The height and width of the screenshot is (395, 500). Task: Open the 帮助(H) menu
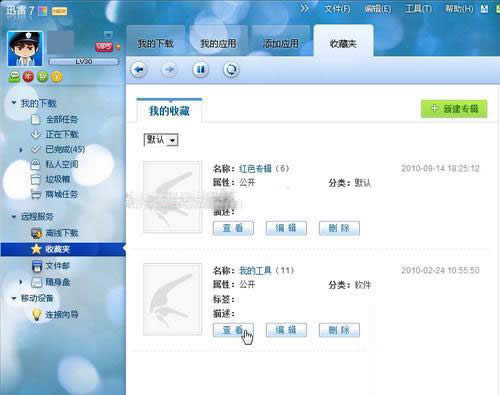coord(459,9)
